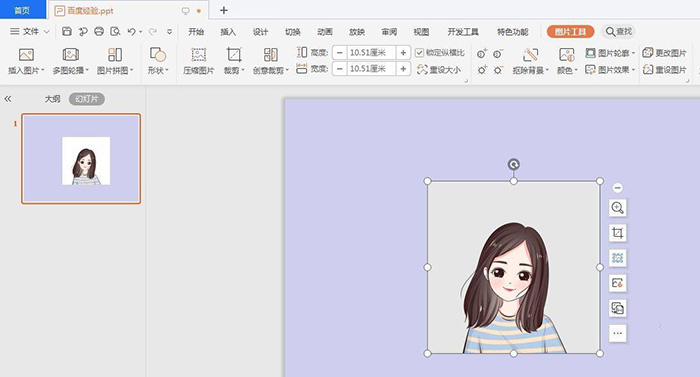
Task: Click the height (高度) value field
Action: tap(371, 53)
